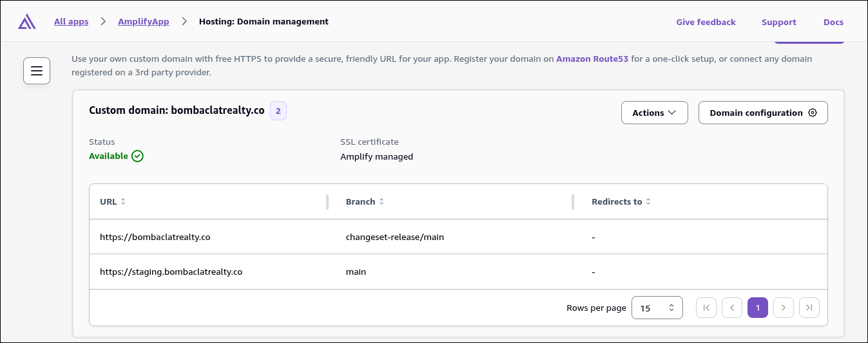This screenshot has height=343, width=868.
Task: Change Rows per page selector value
Action: coord(657,308)
